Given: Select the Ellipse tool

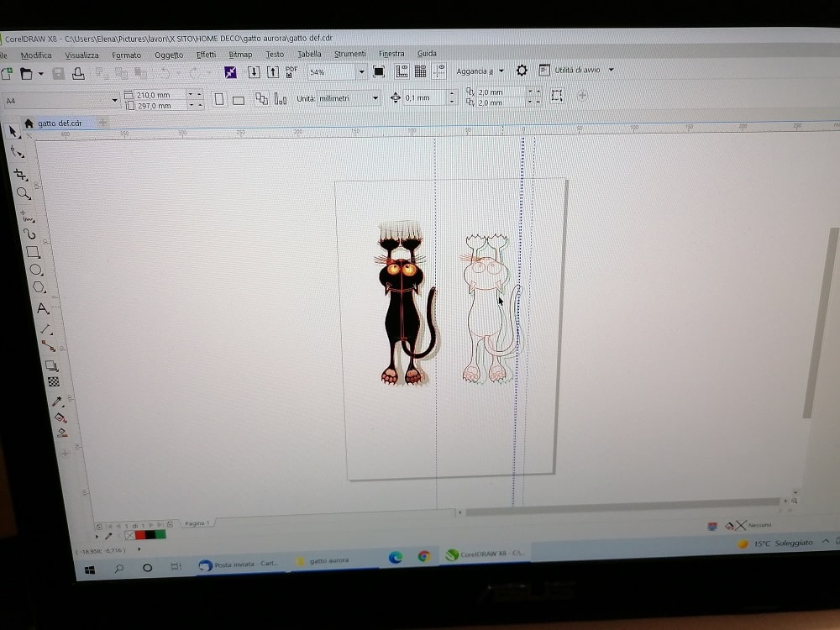Looking at the screenshot, I should (x=36, y=270).
